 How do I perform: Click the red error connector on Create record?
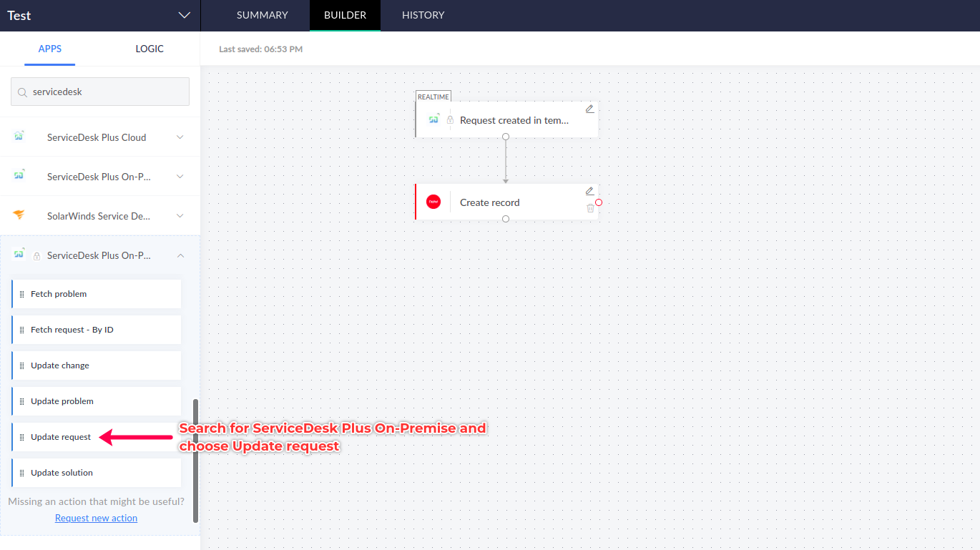point(599,202)
